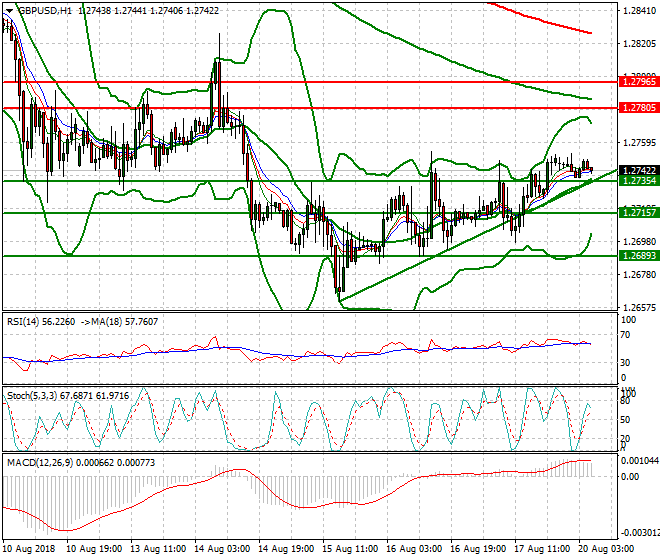
Task: Select the green 1.27157 level tag
Action: pyautogui.click(x=638, y=213)
